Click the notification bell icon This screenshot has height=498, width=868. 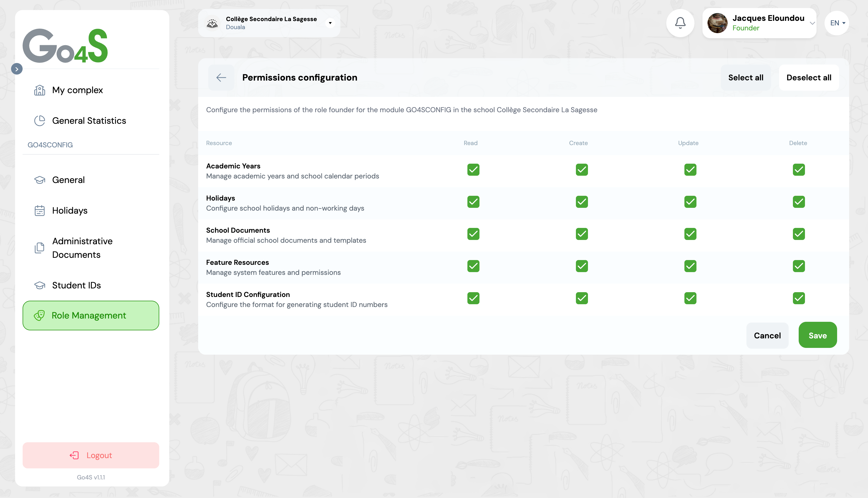680,23
